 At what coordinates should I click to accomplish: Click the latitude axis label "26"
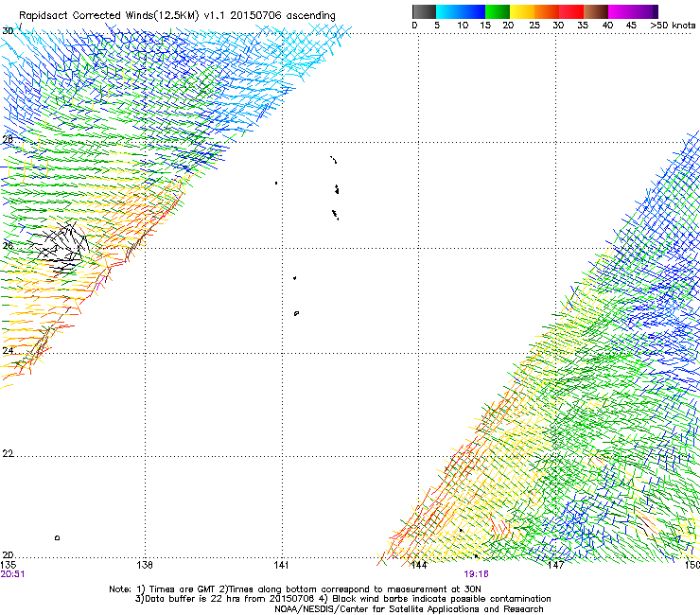coord(8,246)
